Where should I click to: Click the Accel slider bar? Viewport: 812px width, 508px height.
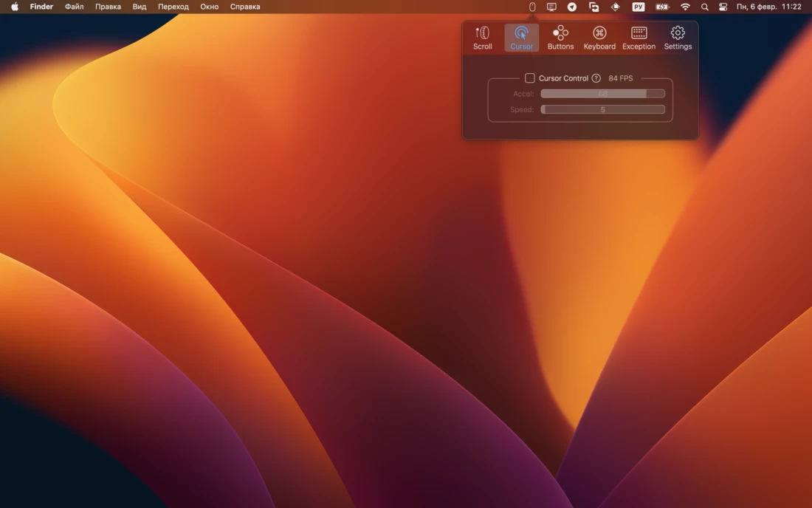(602, 94)
